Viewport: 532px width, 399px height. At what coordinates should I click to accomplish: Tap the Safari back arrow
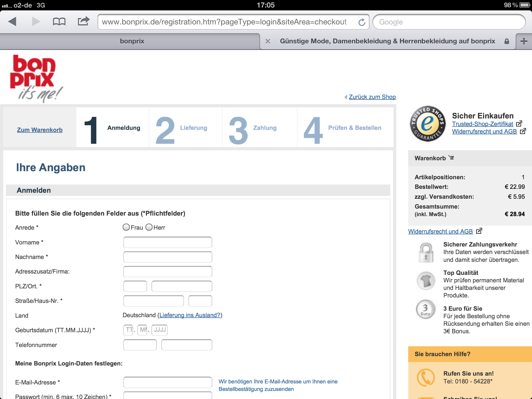(x=12, y=22)
